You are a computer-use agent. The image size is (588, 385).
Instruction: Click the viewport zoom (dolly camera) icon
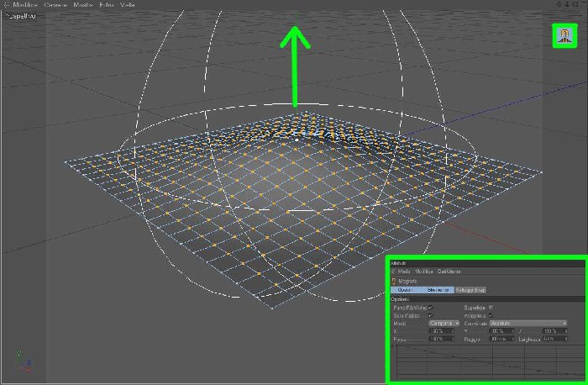point(567,4)
